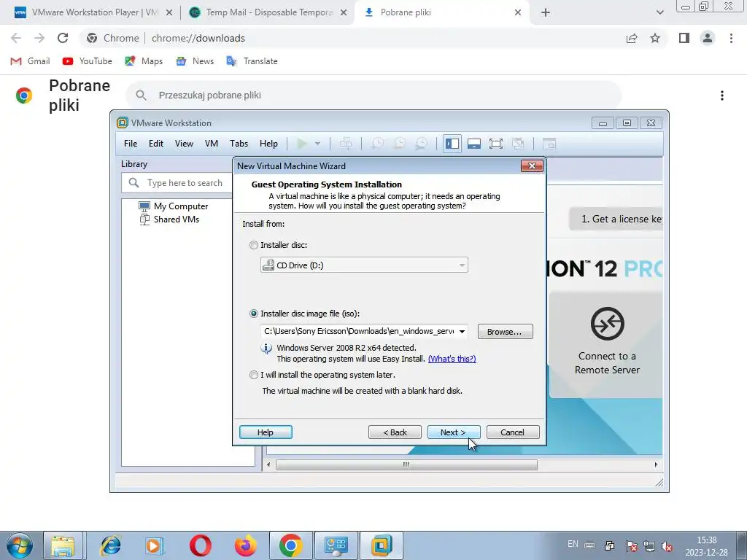Screen dimensions: 747x560
Task: Open the Tabs menu
Action: [x=239, y=144]
